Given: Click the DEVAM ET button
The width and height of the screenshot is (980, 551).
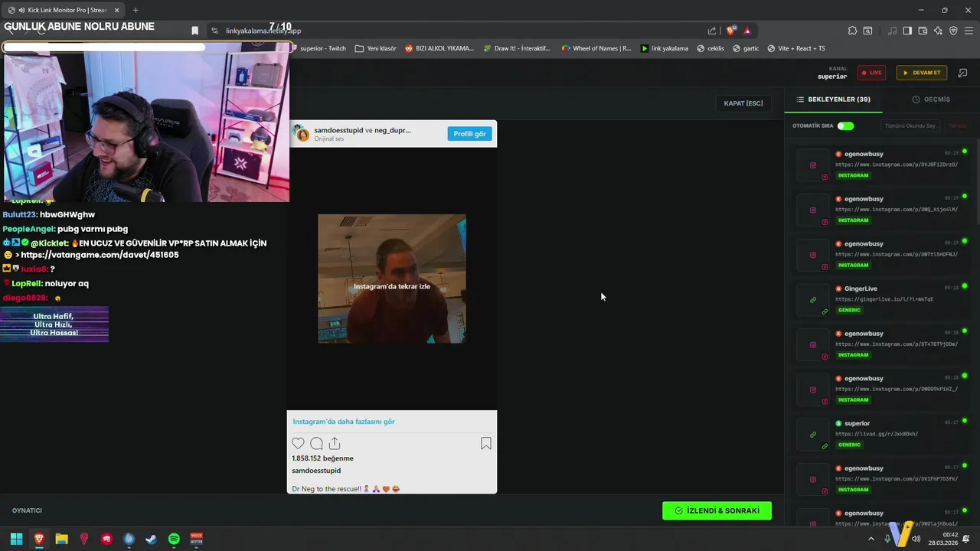Looking at the screenshot, I should point(922,73).
